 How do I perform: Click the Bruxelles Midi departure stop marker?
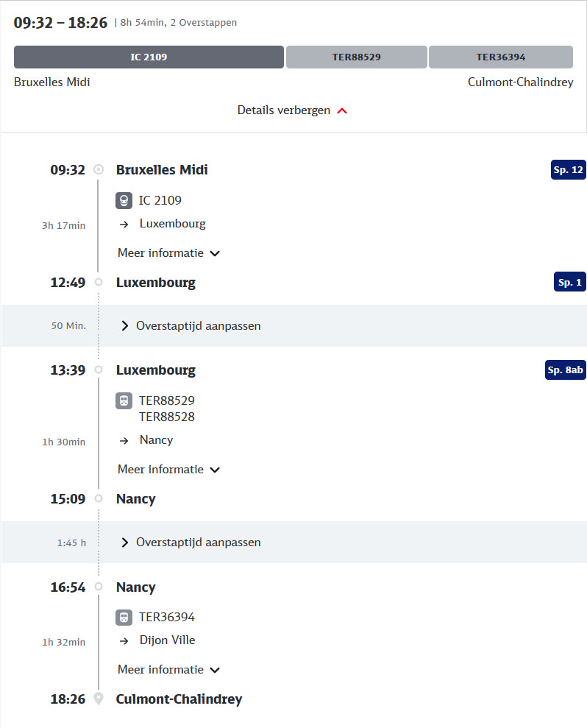[x=99, y=169]
